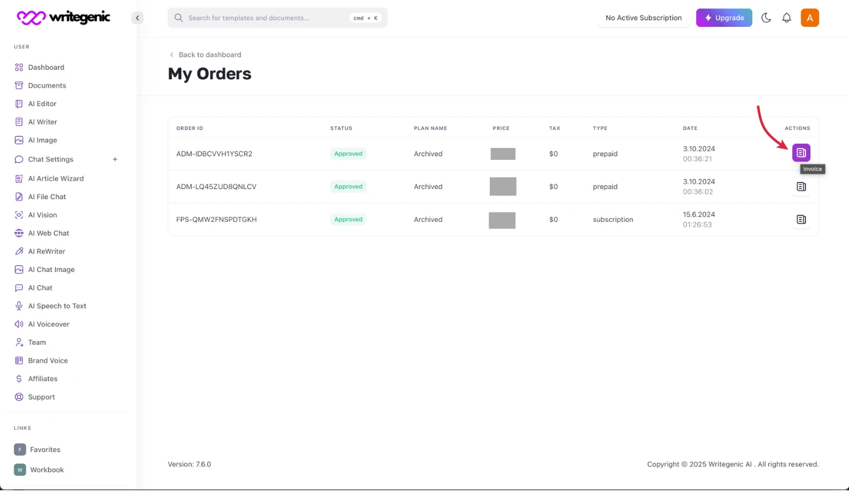Open AI Article Wizard in sidebar
Viewport: 849px width, 504px height.
pyautogui.click(x=55, y=178)
